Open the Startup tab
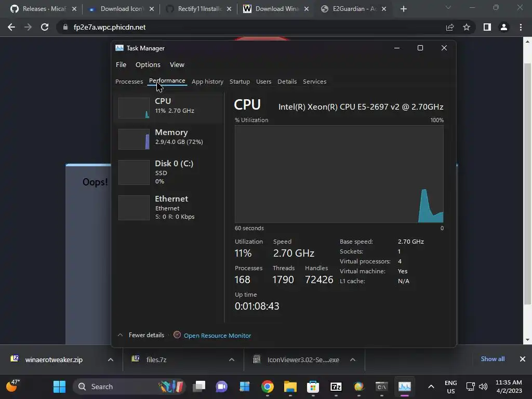Screen dimensions: 532x399 click(240, 82)
